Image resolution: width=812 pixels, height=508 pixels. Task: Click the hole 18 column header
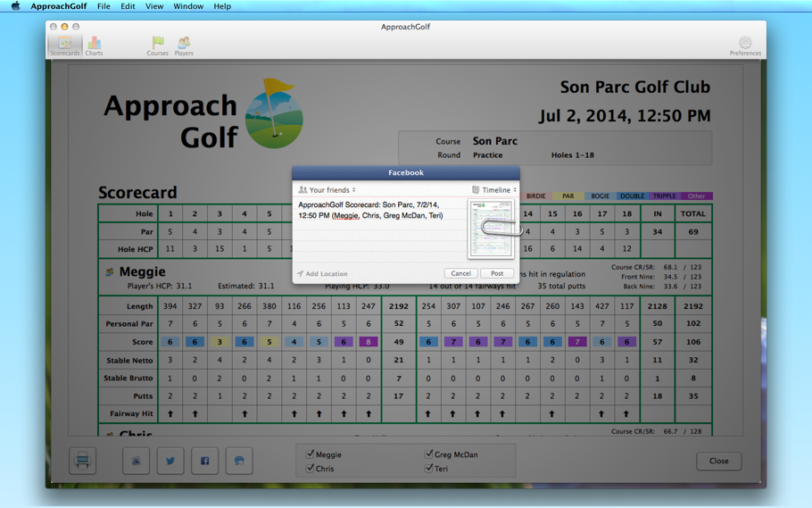coord(627,213)
